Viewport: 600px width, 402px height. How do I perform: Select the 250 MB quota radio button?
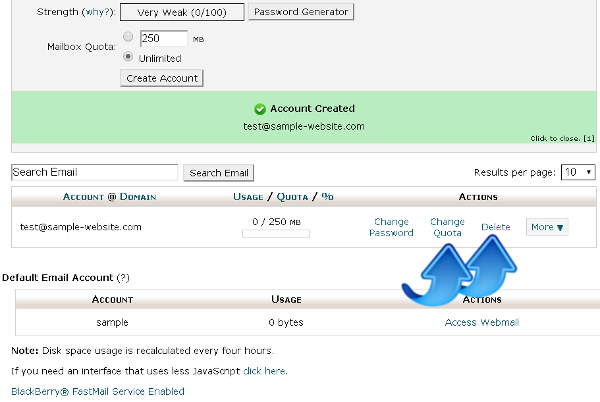click(x=127, y=38)
